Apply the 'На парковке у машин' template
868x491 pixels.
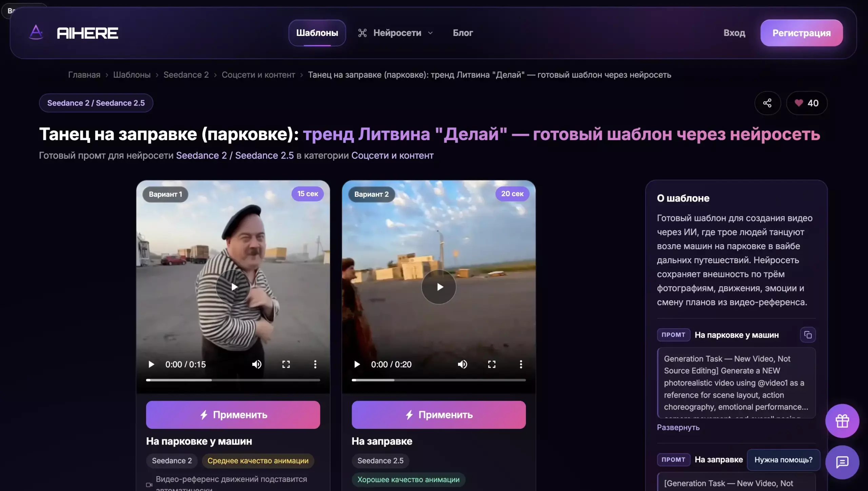233,415
